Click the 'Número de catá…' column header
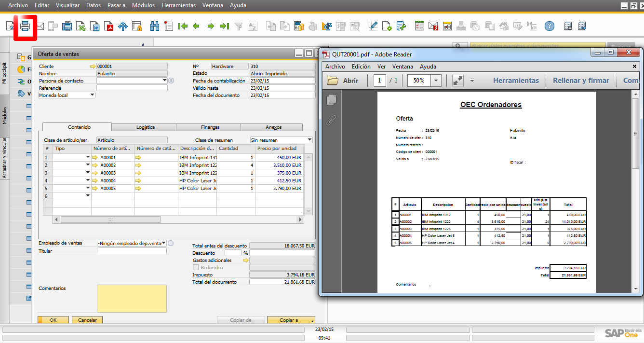644x343 pixels. [156, 149]
